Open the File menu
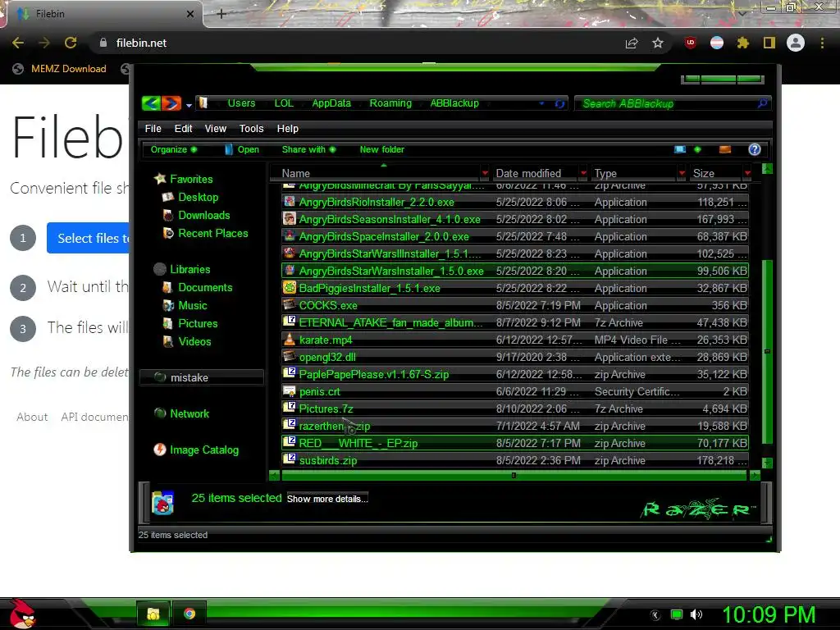 coord(153,129)
